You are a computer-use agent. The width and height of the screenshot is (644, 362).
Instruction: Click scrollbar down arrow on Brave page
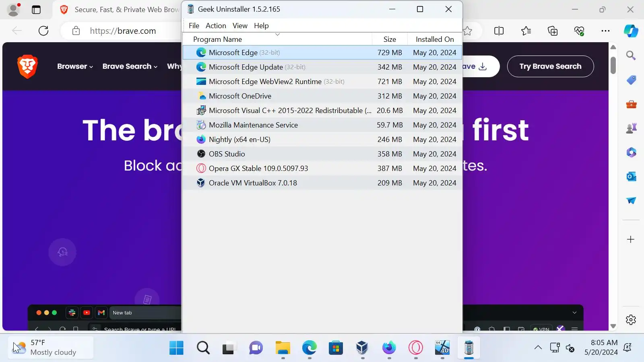[x=613, y=326]
